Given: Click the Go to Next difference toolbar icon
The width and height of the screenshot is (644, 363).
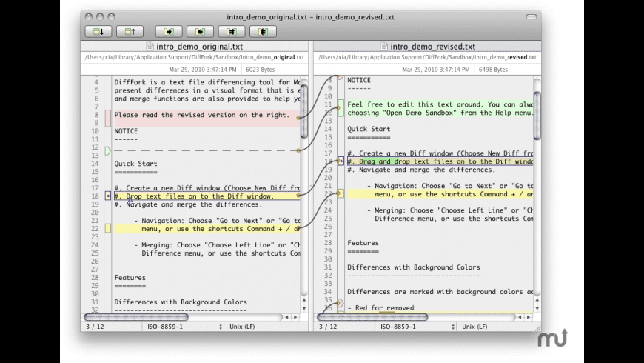Looking at the screenshot, I should (98, 31).
